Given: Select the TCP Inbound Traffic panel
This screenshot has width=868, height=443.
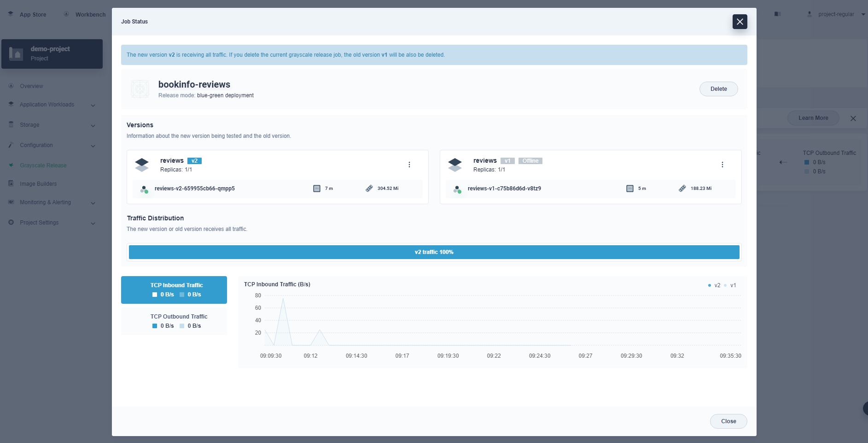Looking at the screenshot, I should click(174, 290).
